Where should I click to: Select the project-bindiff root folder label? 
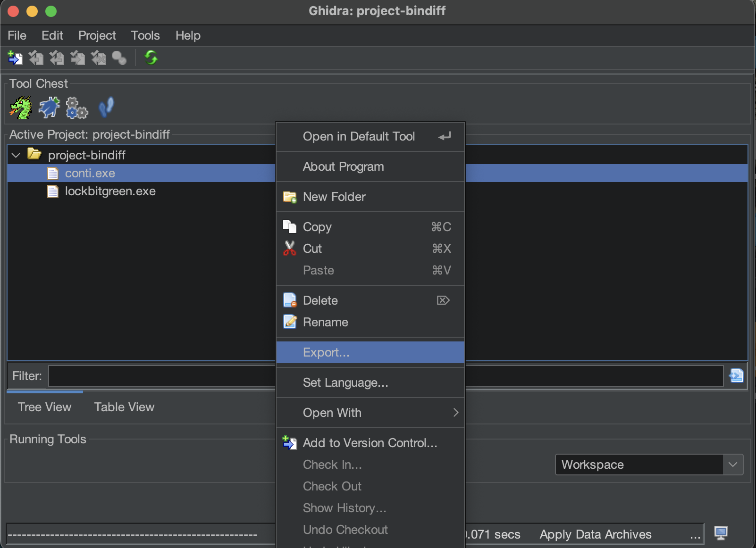[x=87, y=155]
